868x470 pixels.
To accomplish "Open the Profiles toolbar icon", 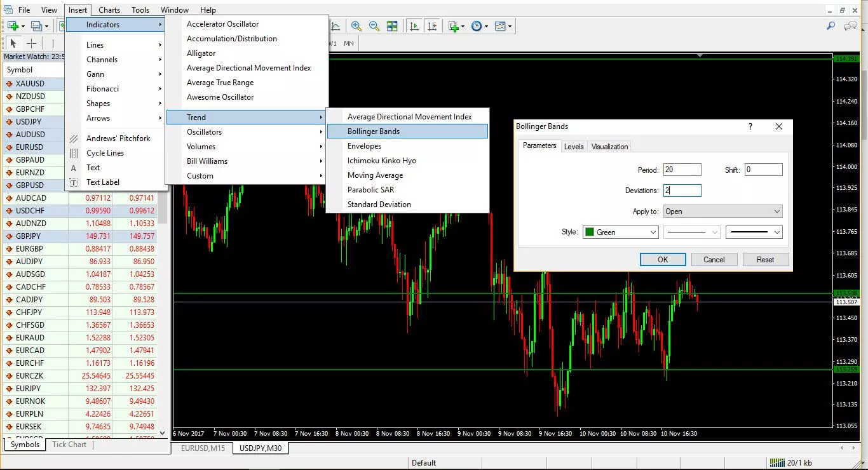I will [x=36, y=26].
